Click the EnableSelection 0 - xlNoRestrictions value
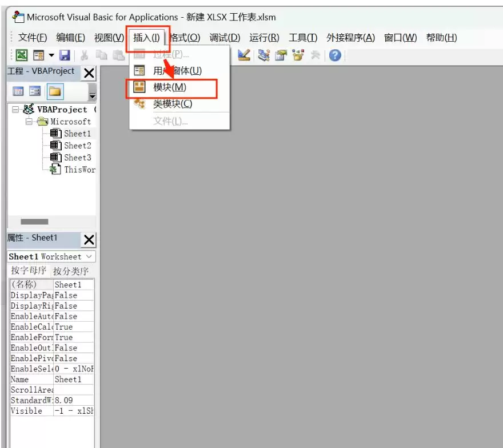The width and height of the screenshot is (503, 448). click(74, 369)
